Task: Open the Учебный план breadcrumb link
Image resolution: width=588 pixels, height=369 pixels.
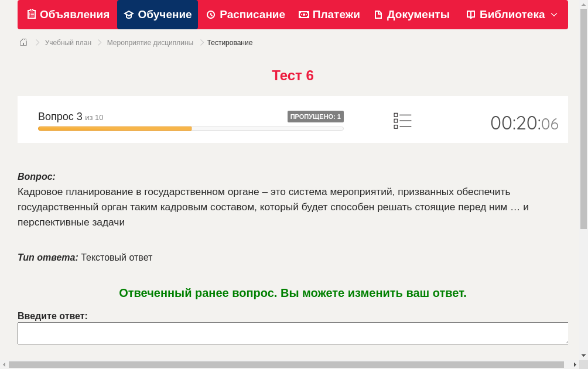Action: point(70,42)
